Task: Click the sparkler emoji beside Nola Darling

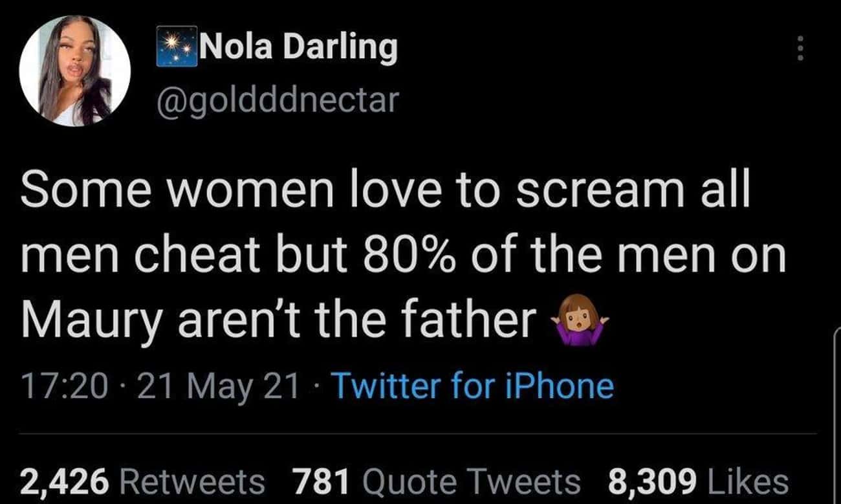Action: 177,47
